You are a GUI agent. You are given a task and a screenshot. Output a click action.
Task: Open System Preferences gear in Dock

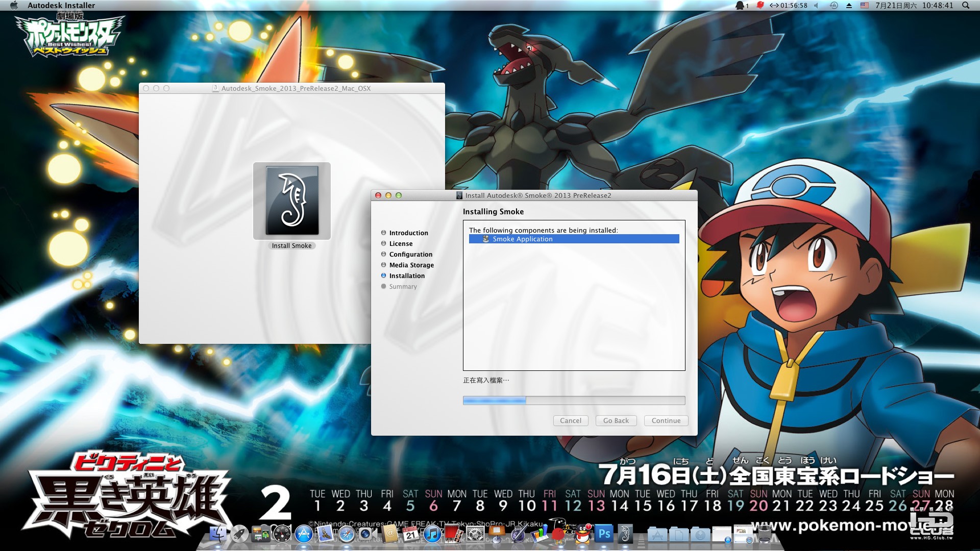475,534
